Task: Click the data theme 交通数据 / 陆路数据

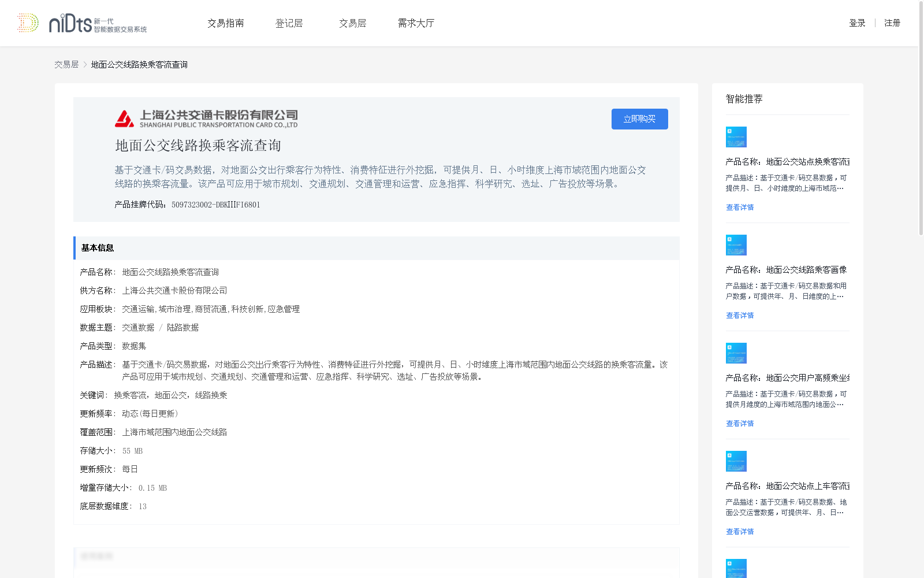Action: coord(160,328)
